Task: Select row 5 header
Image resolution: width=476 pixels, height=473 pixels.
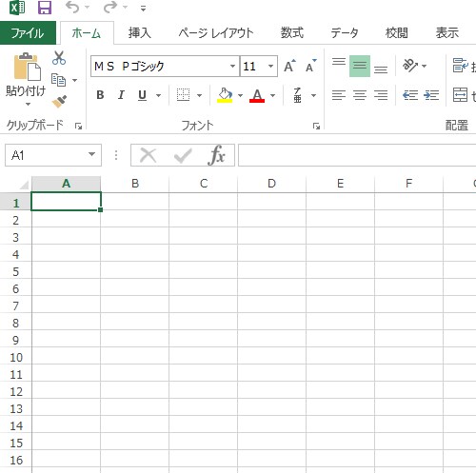Action: coord(15,272)
